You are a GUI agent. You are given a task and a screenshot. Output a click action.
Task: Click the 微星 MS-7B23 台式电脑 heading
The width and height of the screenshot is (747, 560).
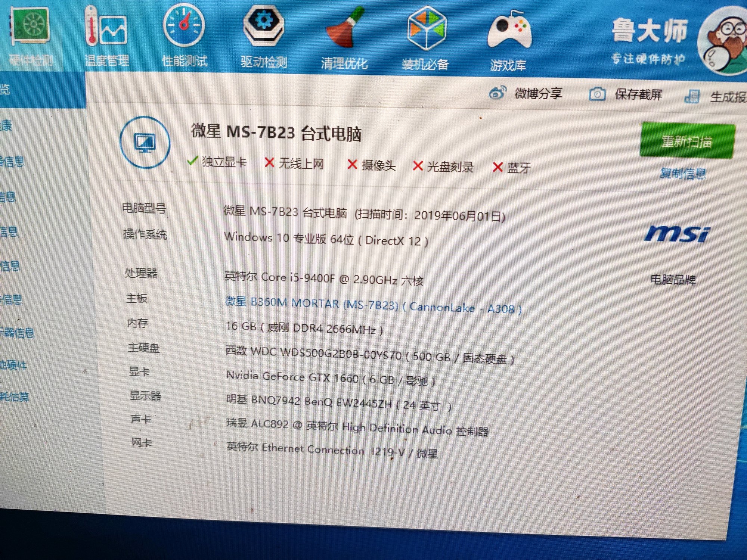pos(276,133)
